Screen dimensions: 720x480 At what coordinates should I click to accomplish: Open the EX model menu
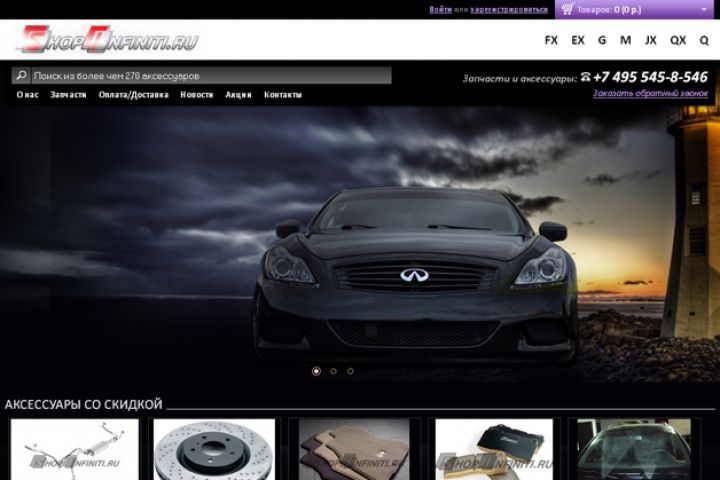578,40
